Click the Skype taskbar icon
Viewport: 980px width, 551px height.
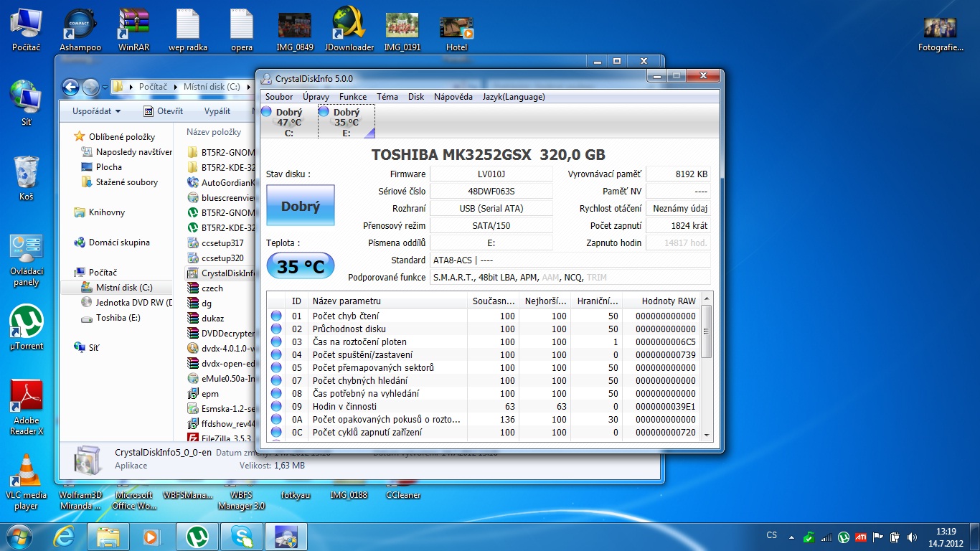242,537
